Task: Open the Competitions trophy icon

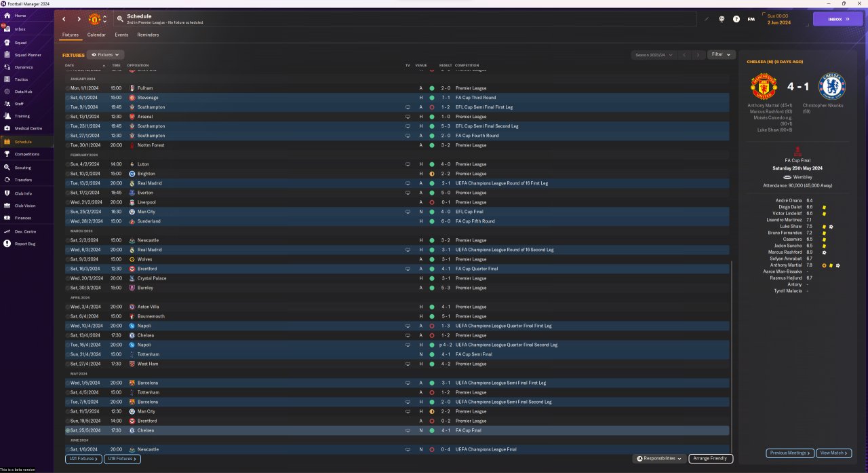Action: [x=6, y=154]
